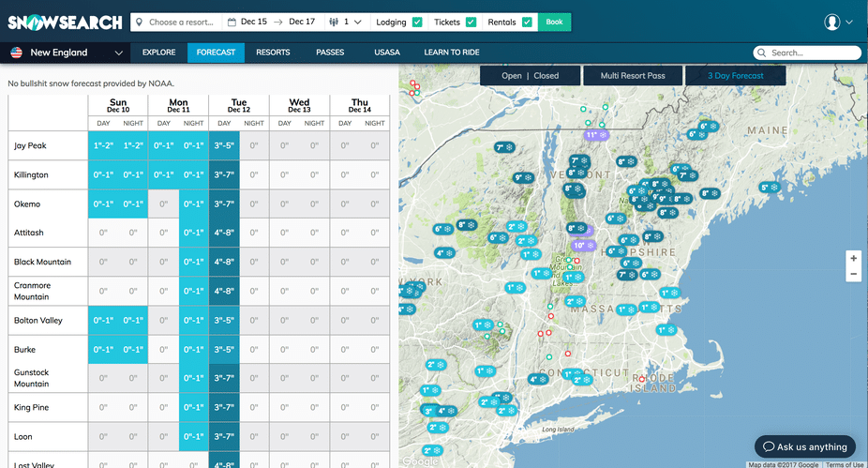Click the search magnifier icon
This screenshot has height=468, width=868.
[762, 53]
